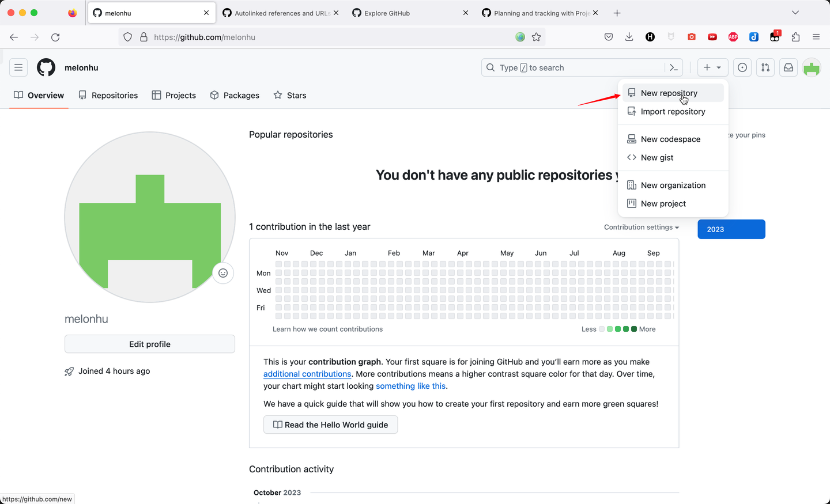Open Firefox downloads icon
The height and width of the screenshot is (504, 830).
pos(629,37)
